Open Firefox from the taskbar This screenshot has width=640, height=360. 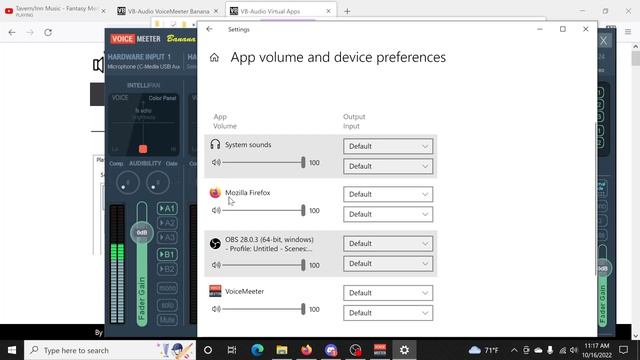tap(306, 350)
